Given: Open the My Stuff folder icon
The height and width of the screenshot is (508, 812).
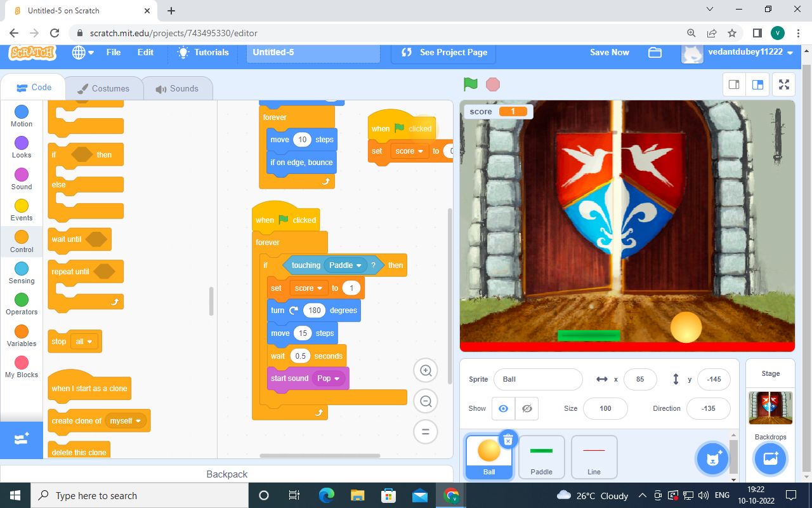Looking at the screenshot, I should (x=655, y=53).
